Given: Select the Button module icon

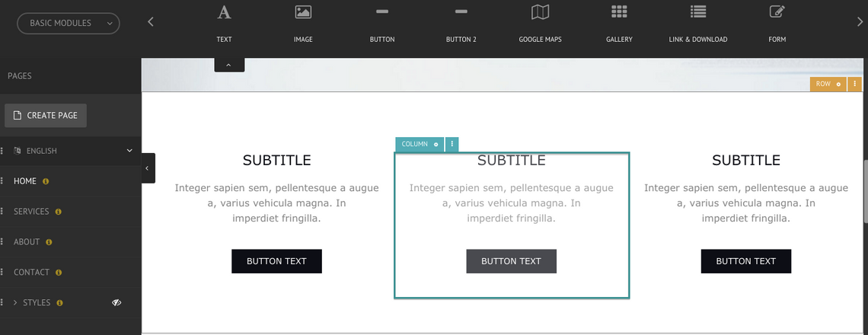Looking at the screenshot, I should pyautogui.click(x=382, y=11).
